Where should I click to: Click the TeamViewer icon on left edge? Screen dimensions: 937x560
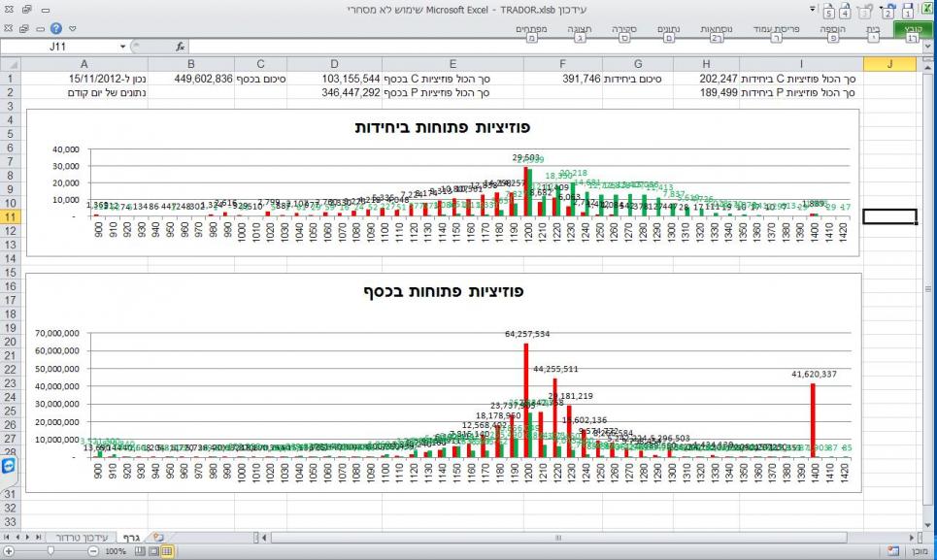tap(9, 467)
